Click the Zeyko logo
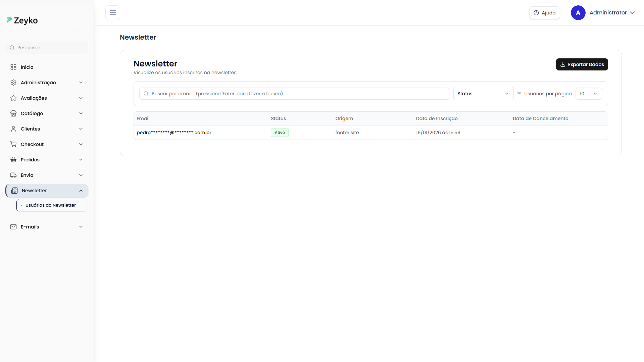This screenshot has width=644, height=362. coord(22,20)
